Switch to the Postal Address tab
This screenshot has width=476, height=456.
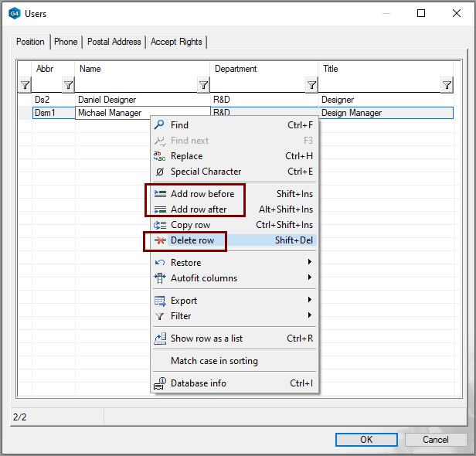pyautogui.click(x=114, y=42)
